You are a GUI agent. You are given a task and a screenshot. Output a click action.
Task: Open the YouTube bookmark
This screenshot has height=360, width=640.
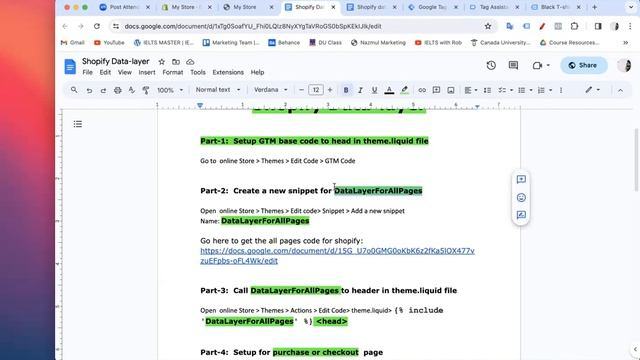click(109, 42)
